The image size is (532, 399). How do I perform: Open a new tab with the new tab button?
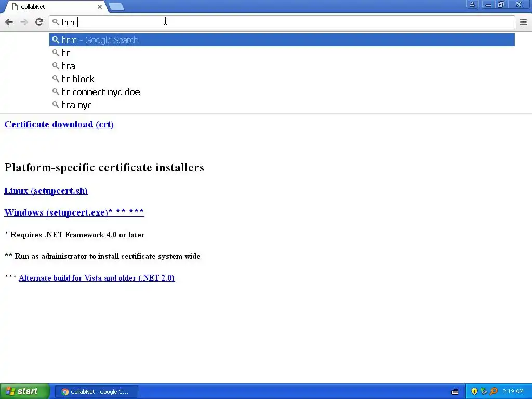[x=116, y=7]
